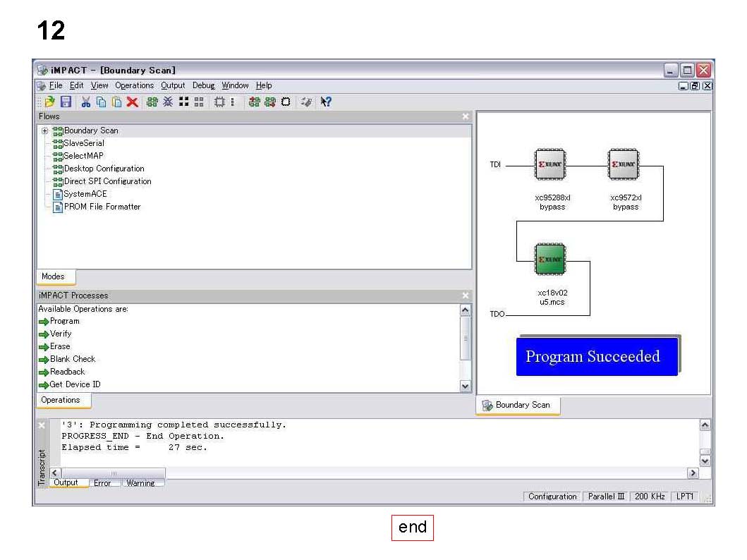Image resolution: width=747 pixels, height=560 pixels.
Task: Click the gray chip outline toolbar icon
Action: click(219, 102)
